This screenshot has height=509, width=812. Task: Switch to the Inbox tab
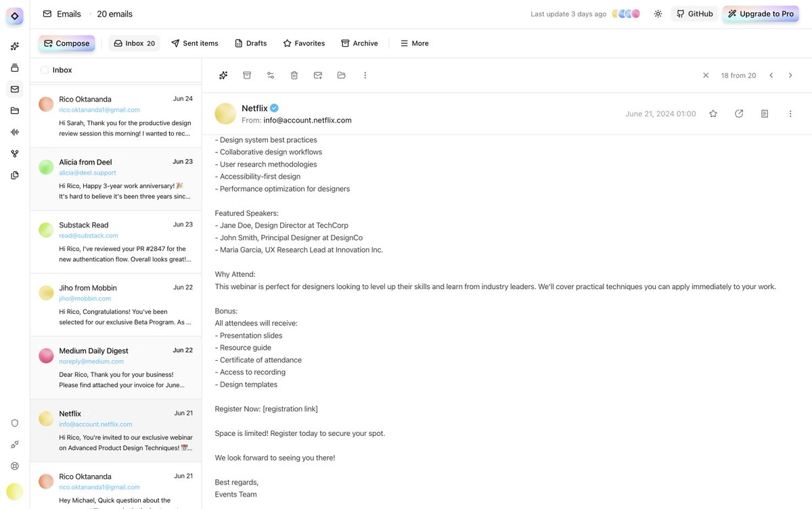click(x=135, y=43)
